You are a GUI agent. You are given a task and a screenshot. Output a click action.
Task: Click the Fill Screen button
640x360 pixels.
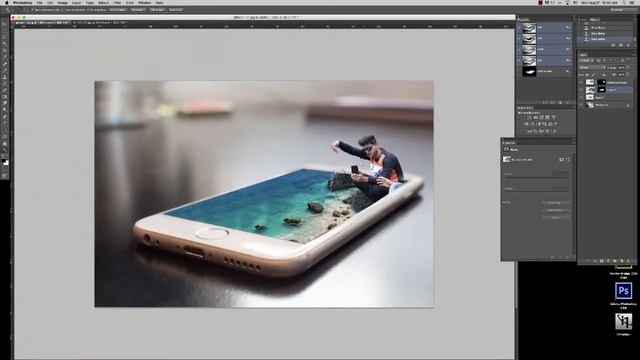click(158, 10)
